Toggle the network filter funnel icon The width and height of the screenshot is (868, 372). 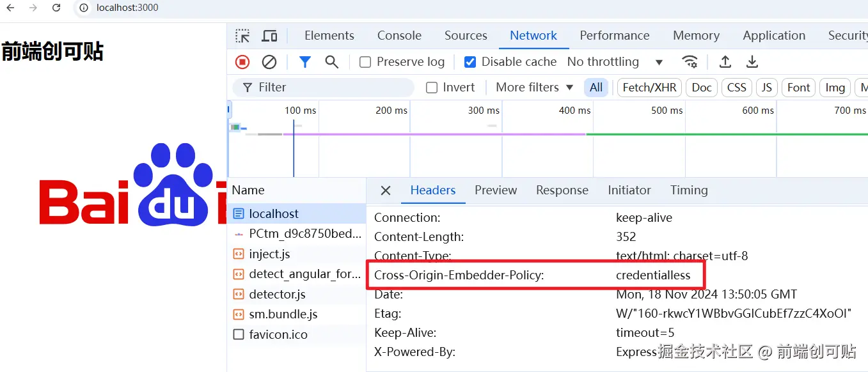click(x=305, y=62)
